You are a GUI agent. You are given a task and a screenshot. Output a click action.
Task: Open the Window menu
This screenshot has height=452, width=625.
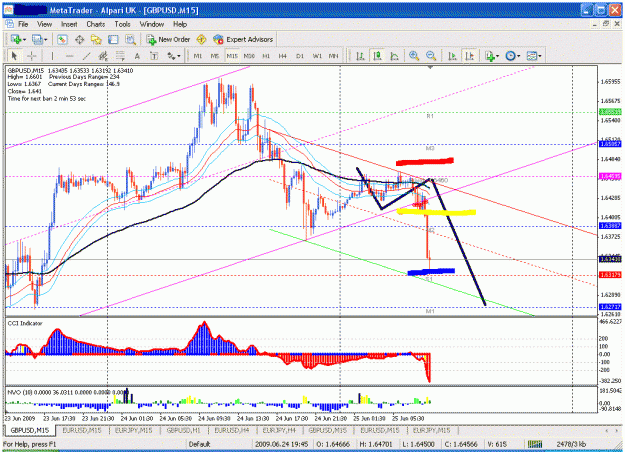tap(151, 24)
